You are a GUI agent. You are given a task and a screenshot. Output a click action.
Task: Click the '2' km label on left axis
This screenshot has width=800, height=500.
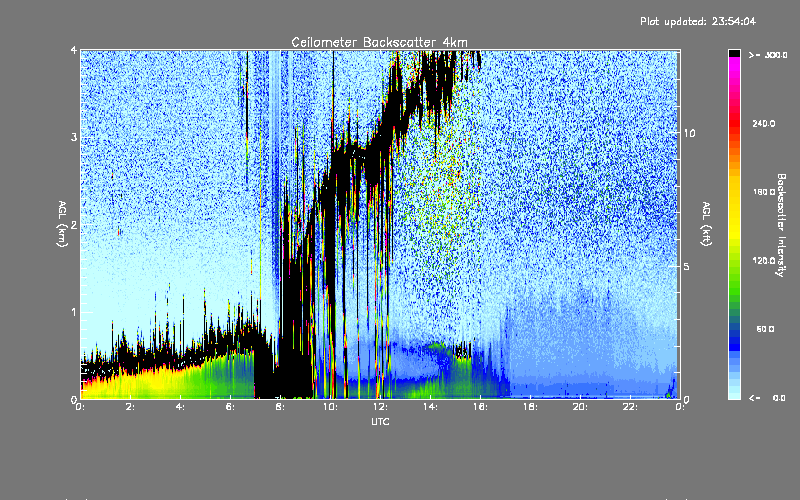pos(74,224)
